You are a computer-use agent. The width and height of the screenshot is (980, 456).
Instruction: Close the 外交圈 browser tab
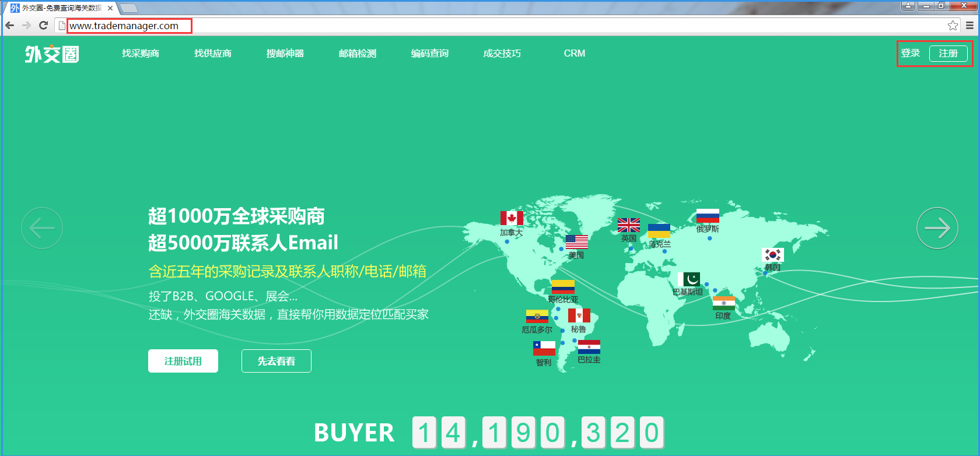pyautogui.click(x=110, y=8)
